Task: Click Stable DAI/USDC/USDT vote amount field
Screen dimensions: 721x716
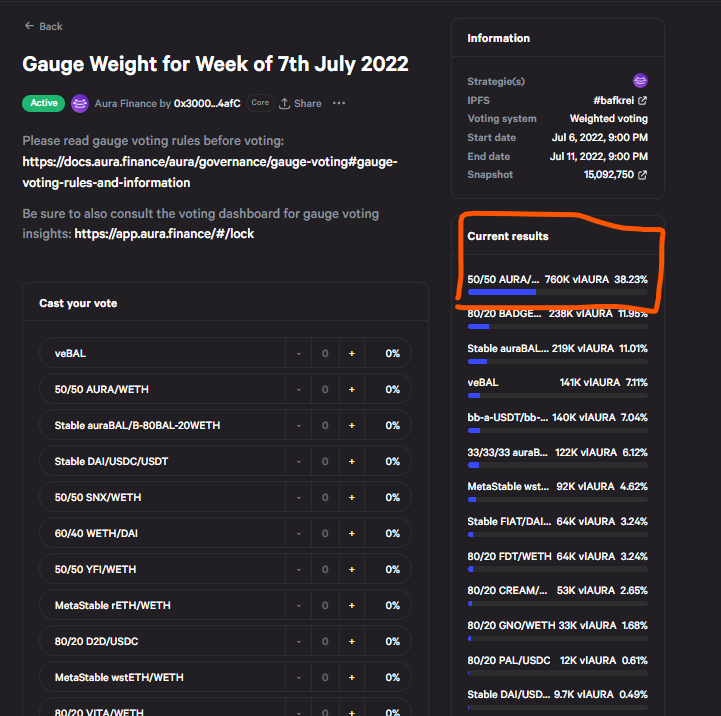Action: coord(325,461)
